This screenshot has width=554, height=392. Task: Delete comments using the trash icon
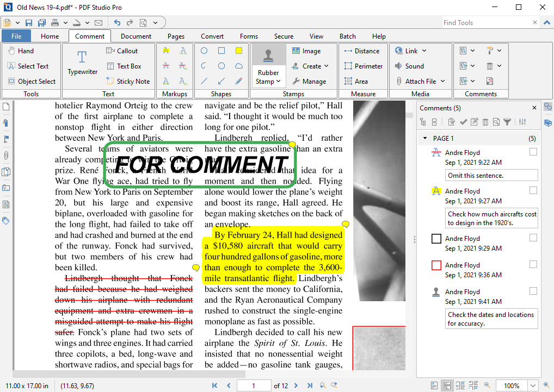point(485,122)
